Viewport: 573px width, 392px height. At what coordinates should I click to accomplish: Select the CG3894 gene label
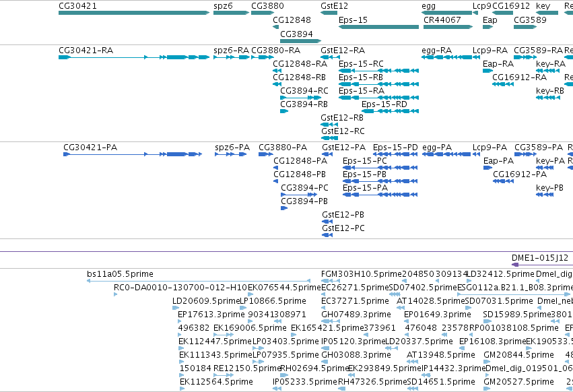(296, 34)
